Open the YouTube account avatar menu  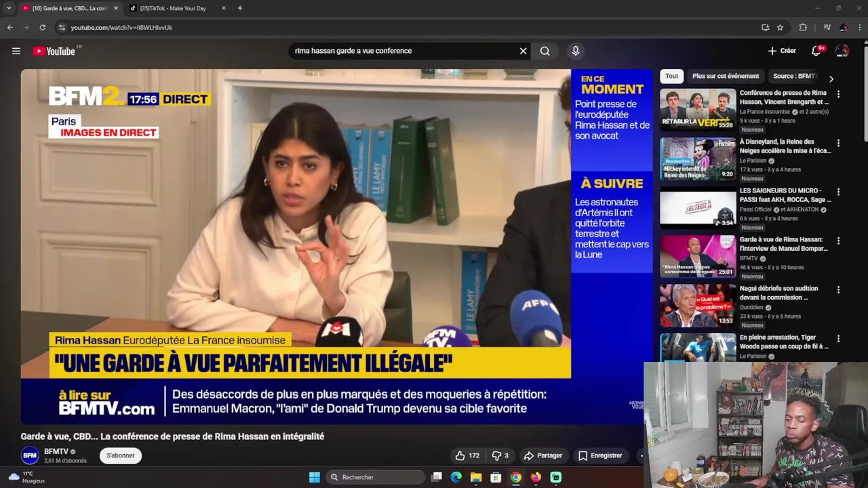coord(842,51)
